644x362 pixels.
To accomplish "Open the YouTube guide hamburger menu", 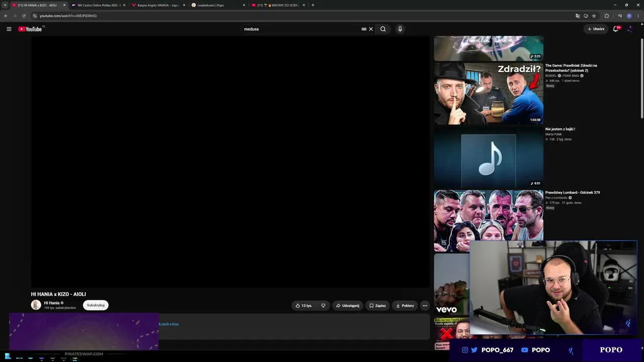I will tap(9, 29).
